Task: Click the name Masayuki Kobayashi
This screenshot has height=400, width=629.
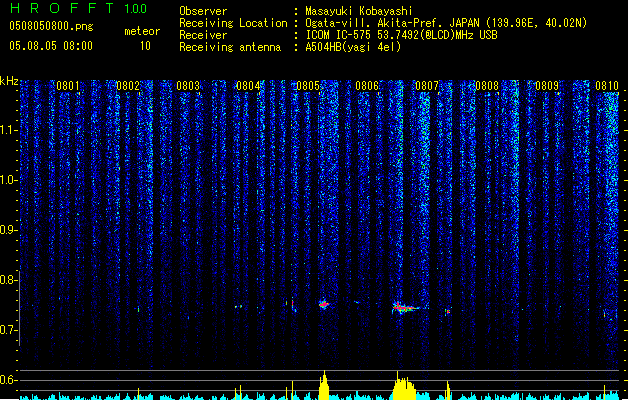Action: (359, 11)
